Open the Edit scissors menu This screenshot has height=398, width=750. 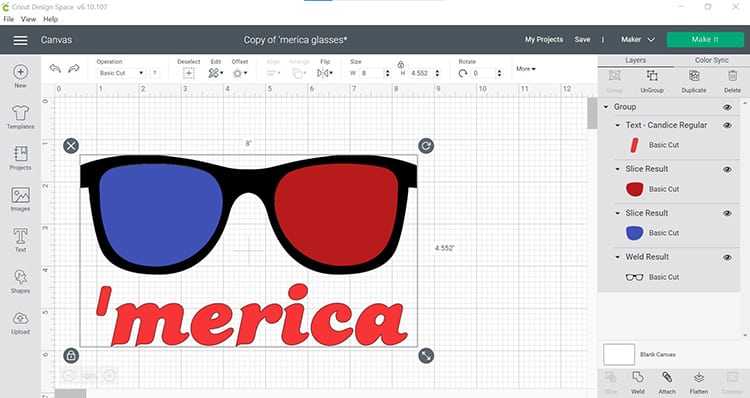point(216,73)
